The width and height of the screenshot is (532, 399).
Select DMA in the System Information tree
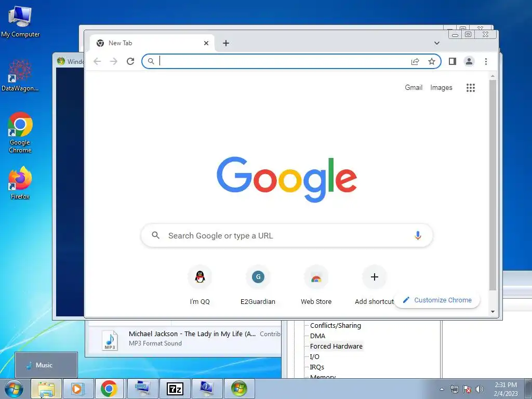[317, 336]
